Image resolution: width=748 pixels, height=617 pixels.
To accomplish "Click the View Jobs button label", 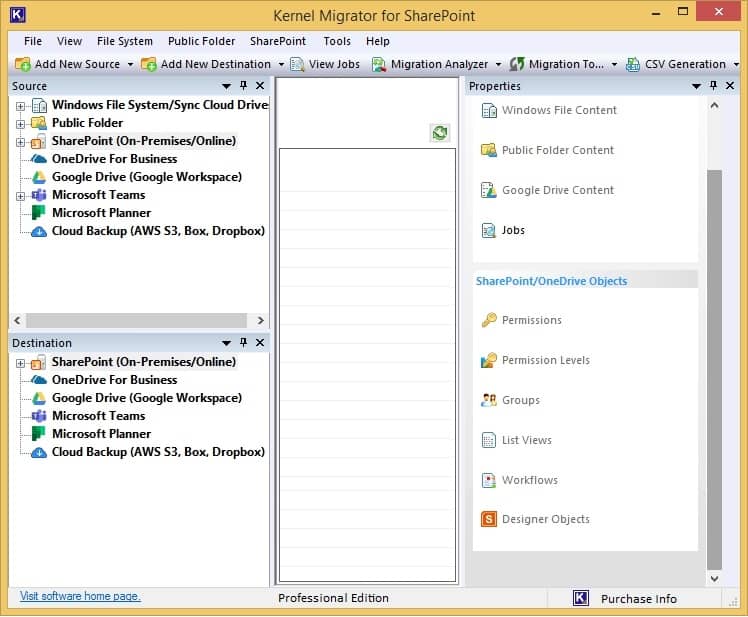I will [x=334, y=64].
